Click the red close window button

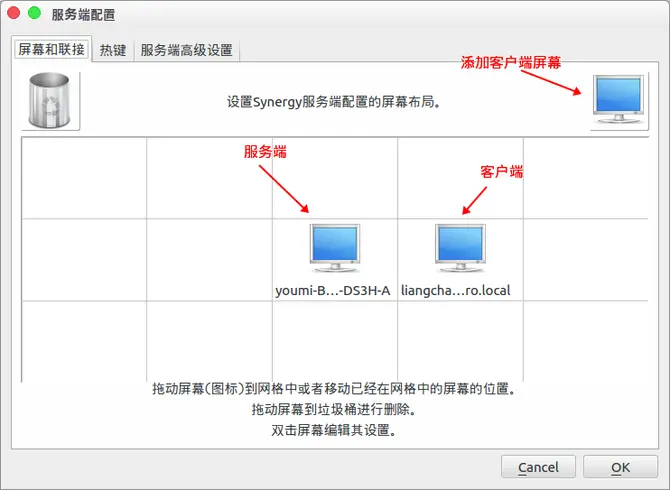[14, 13]
